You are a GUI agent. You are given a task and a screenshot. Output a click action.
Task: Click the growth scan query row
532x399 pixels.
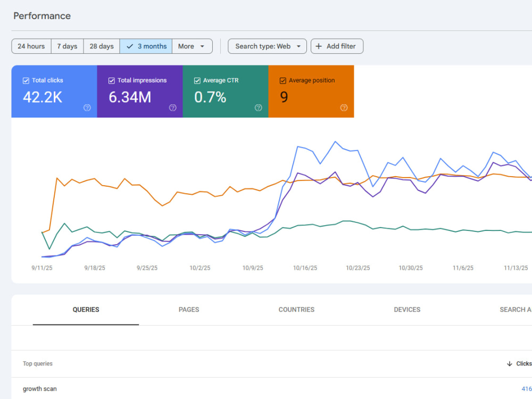[x=271, y=388]
